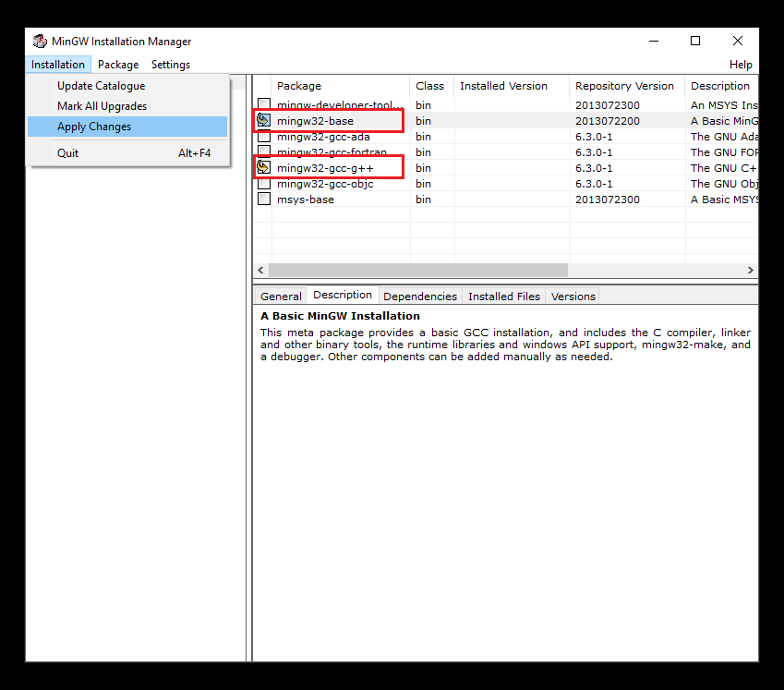
Task: Click 'A Basic MSYS' description cell
Action: pyautogui.click(x=724, y=200)
